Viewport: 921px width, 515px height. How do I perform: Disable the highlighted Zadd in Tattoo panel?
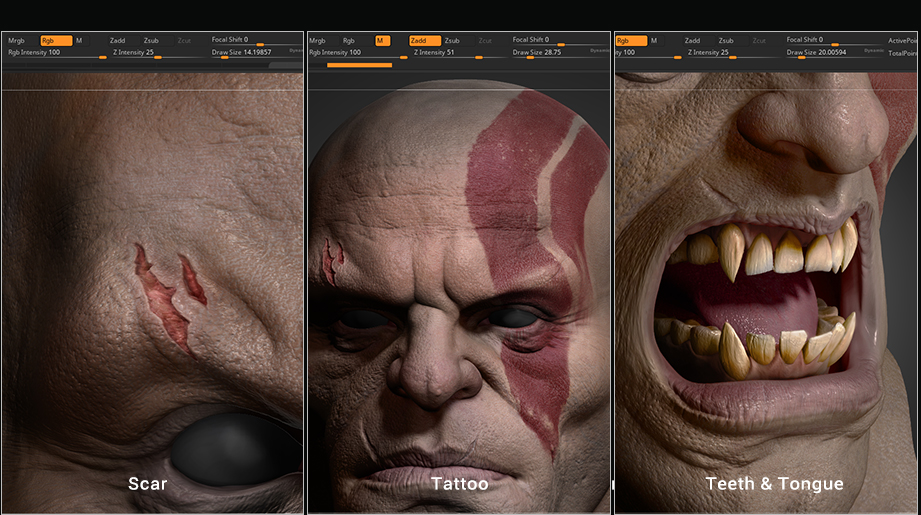[425, 41]
